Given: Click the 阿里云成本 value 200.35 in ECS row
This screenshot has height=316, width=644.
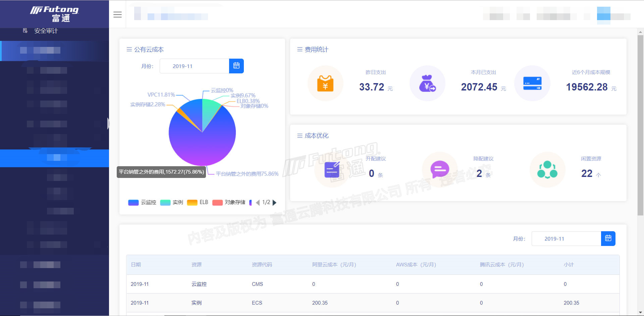Looking at the screenshot, I should pyautogui.click(x=320, y=303).
